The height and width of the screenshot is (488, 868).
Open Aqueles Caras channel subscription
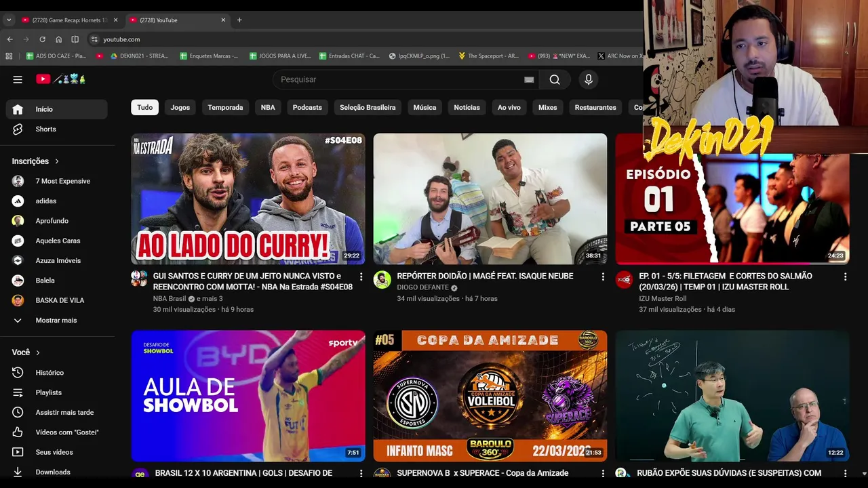[57, 241]
